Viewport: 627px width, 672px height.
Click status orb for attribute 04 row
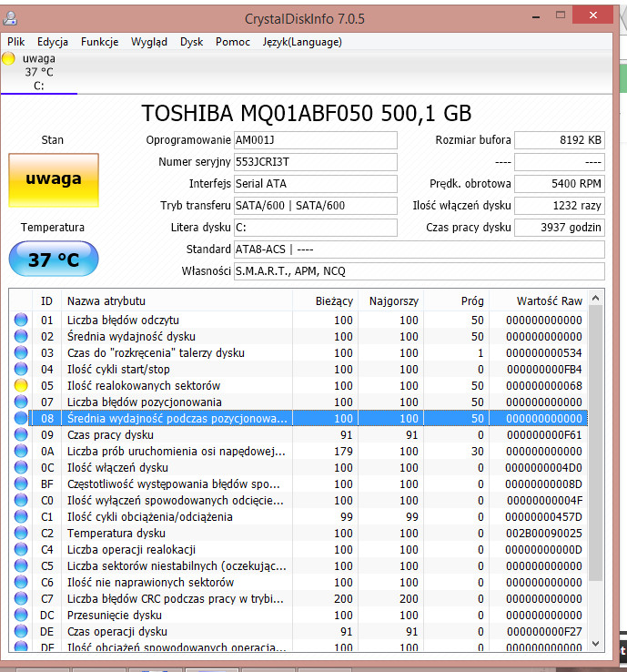tap(21, 369)
